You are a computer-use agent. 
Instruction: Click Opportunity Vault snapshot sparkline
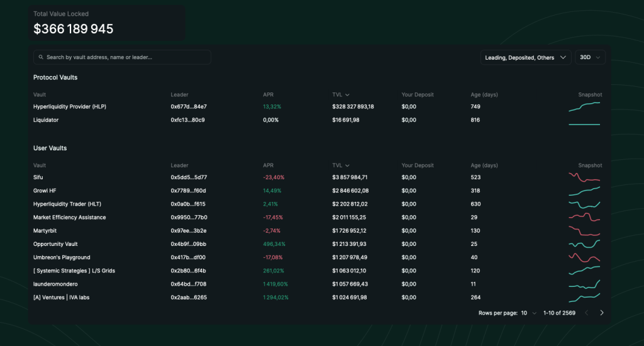(x=584, y=244)
